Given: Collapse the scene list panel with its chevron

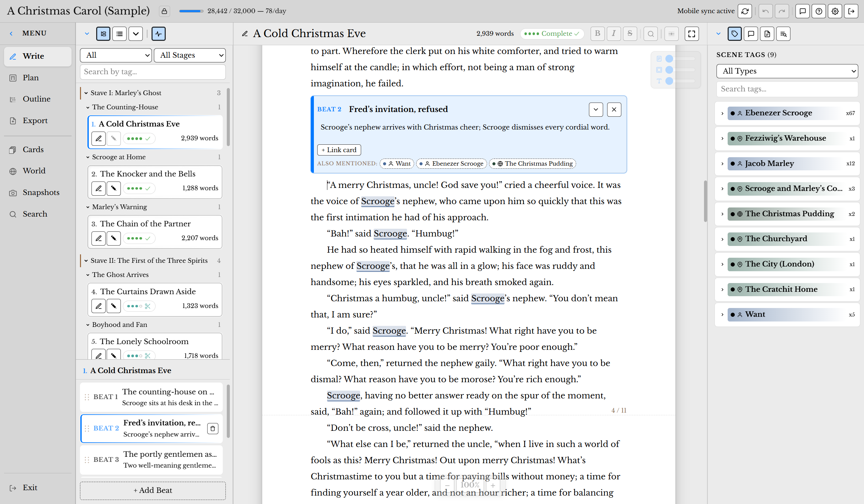Looking at the screenshot, I should pos(87,34).
